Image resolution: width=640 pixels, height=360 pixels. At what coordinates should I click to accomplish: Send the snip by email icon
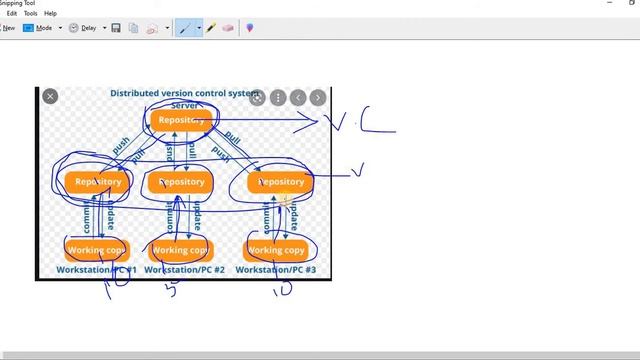click(152, 28)
